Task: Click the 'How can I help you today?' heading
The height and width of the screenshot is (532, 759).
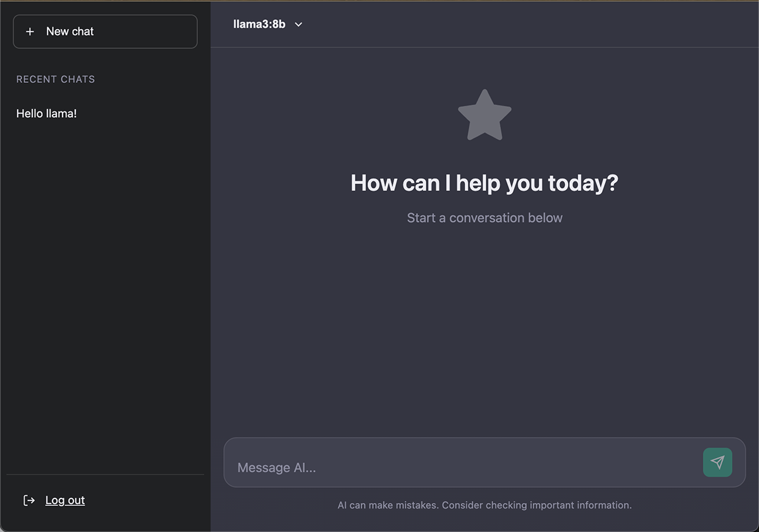Action: pyautogui.click(x=484, y=183)
